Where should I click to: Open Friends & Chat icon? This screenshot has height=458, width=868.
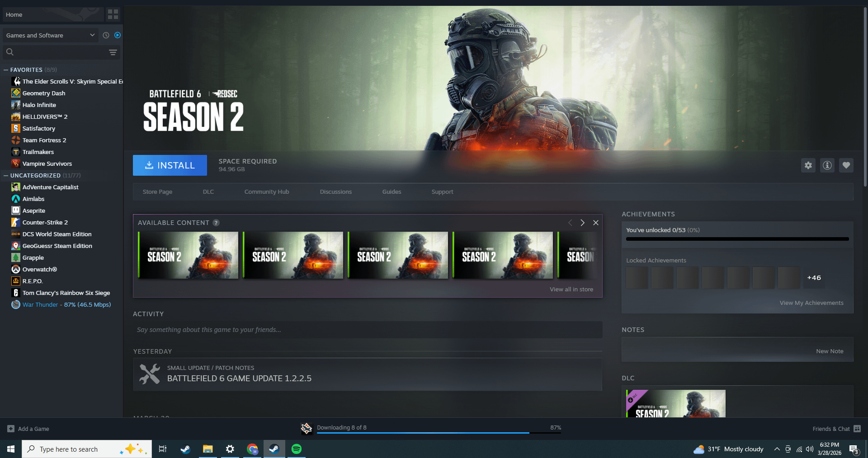click(x=857, y=429)
